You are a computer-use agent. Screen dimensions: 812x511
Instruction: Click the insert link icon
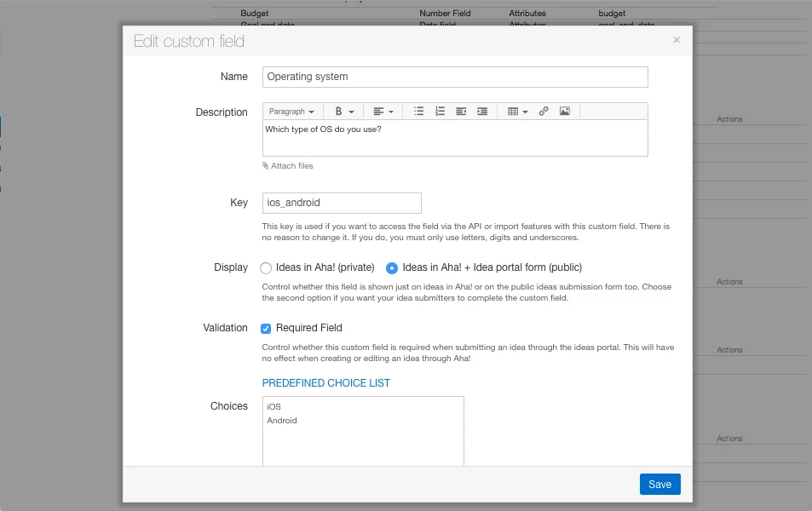click(544, 112)
